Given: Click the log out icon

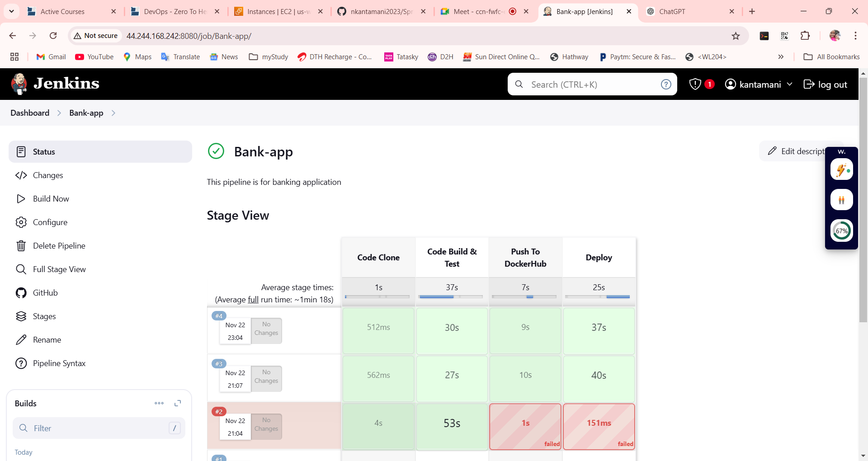Looking at the screenshot, I should coord(809,84).
